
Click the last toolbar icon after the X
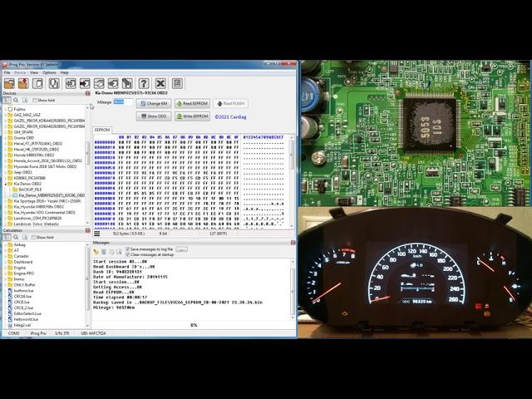coord(177,83)
